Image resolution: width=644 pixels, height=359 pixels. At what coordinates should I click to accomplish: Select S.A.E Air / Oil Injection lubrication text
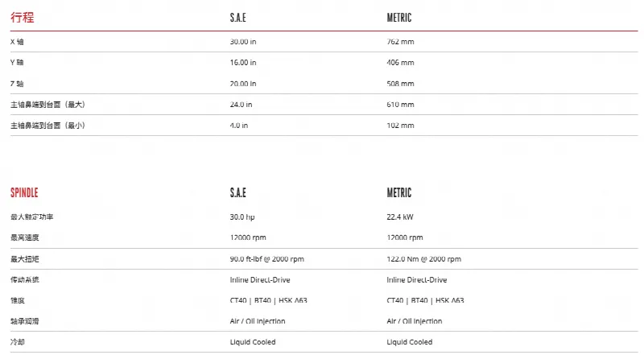[257, 321]
